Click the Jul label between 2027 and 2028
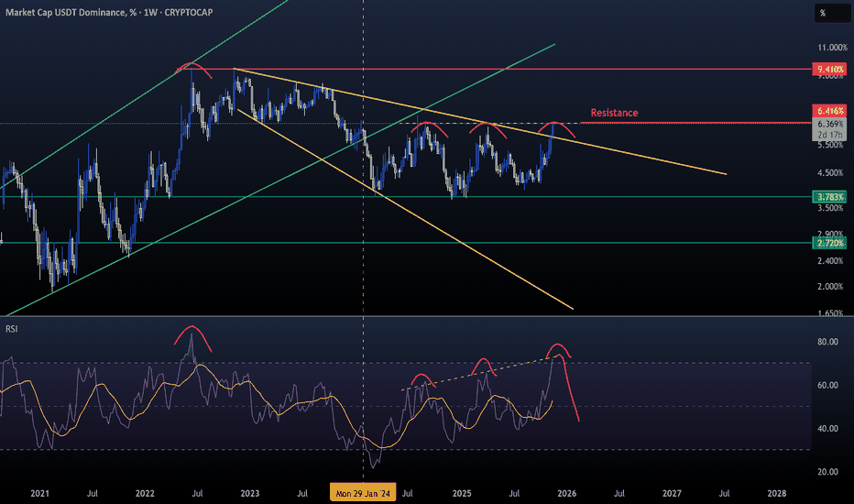The width and height of the screenshot is (854, 504). (x=725, y=494)
